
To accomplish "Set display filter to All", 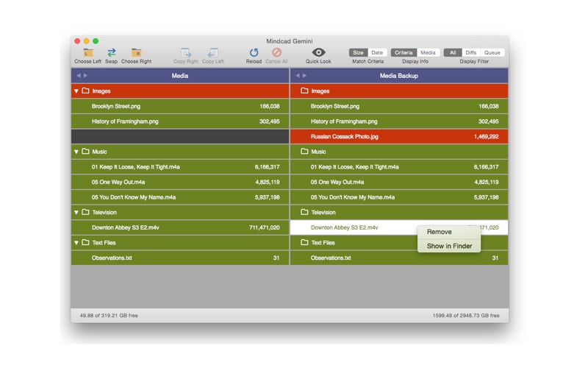I will pos(453,52).
